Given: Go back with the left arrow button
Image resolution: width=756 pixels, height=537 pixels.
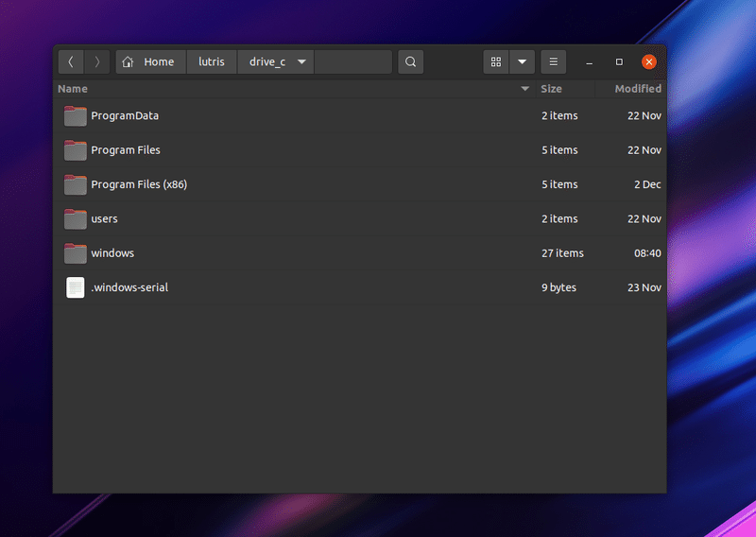Looking at the screenshot, I should click(71, 61).
